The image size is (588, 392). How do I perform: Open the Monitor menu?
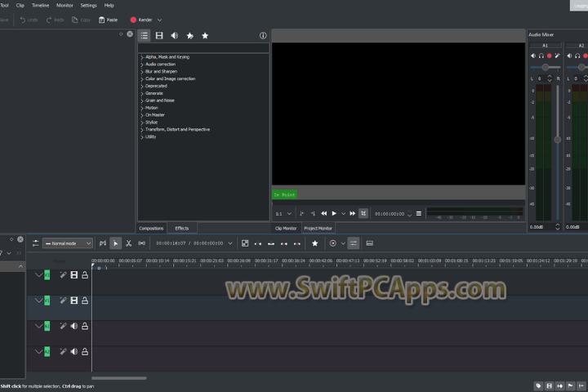tap(65, 5)
